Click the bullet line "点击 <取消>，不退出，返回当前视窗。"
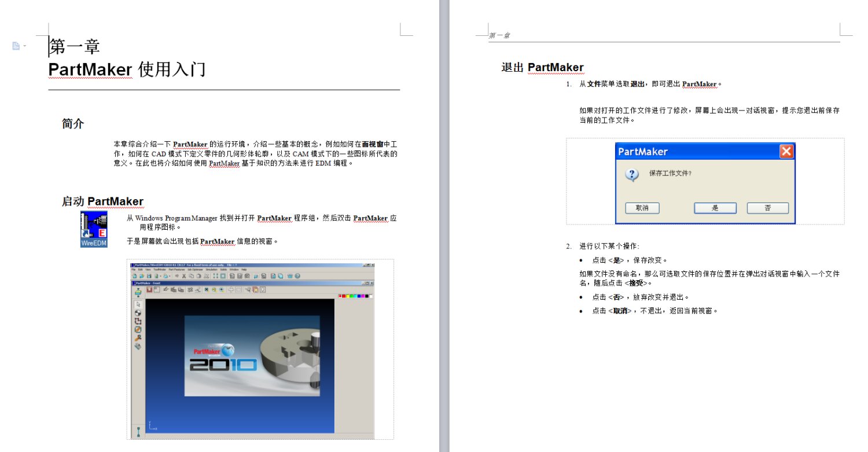The height and width of the screenshot is (452, 868). (654, 311)
